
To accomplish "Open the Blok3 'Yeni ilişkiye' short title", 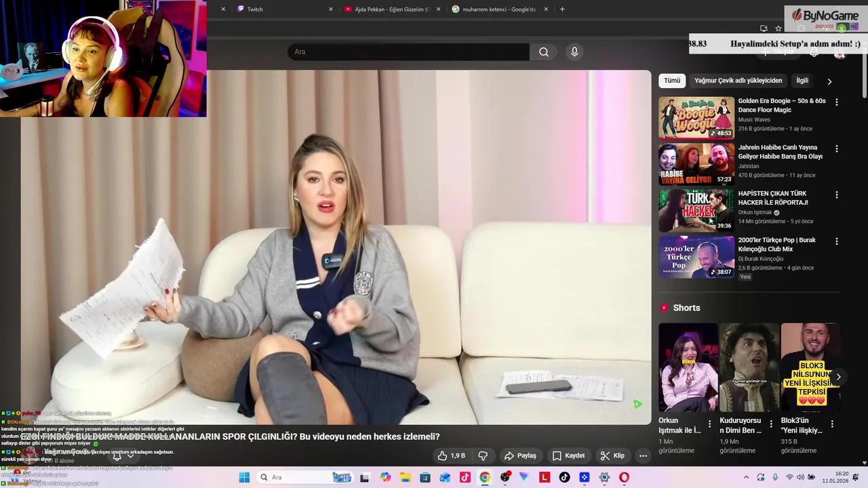I will [x=802, y=426].
